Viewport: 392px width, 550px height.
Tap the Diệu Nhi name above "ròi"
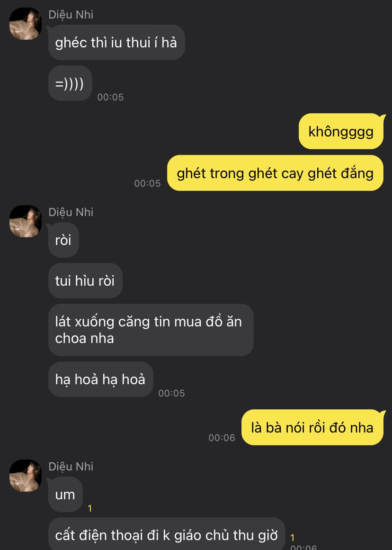point(71,212)
